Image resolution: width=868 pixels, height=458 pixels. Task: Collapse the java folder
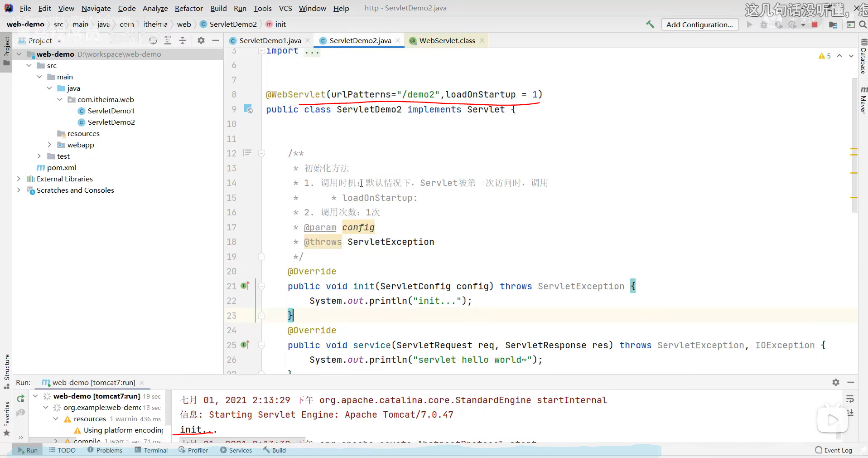coord(49,88)
